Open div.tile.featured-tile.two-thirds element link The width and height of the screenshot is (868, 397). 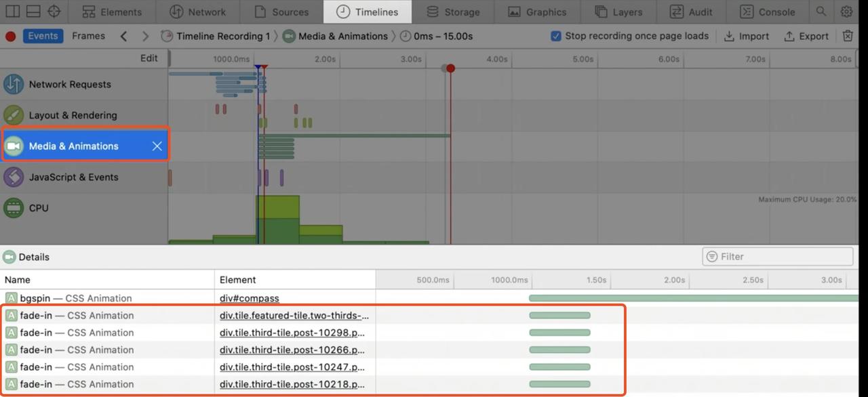point(294,316)
